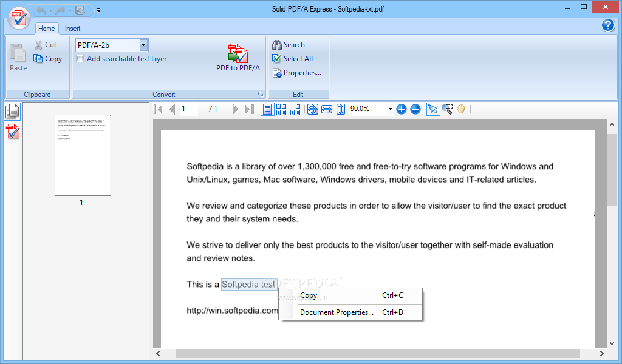
Task: Go to next page arrow
Action: click(235, 109)
